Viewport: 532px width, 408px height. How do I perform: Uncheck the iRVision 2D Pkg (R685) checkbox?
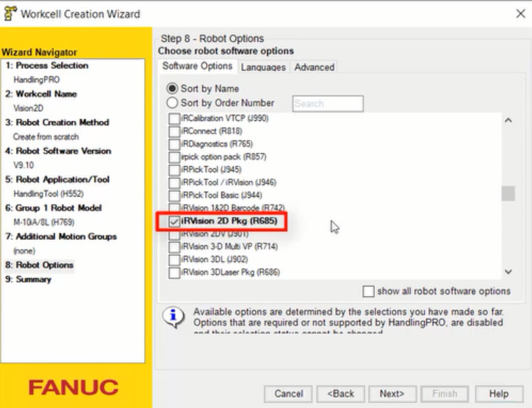coord(174,221)
